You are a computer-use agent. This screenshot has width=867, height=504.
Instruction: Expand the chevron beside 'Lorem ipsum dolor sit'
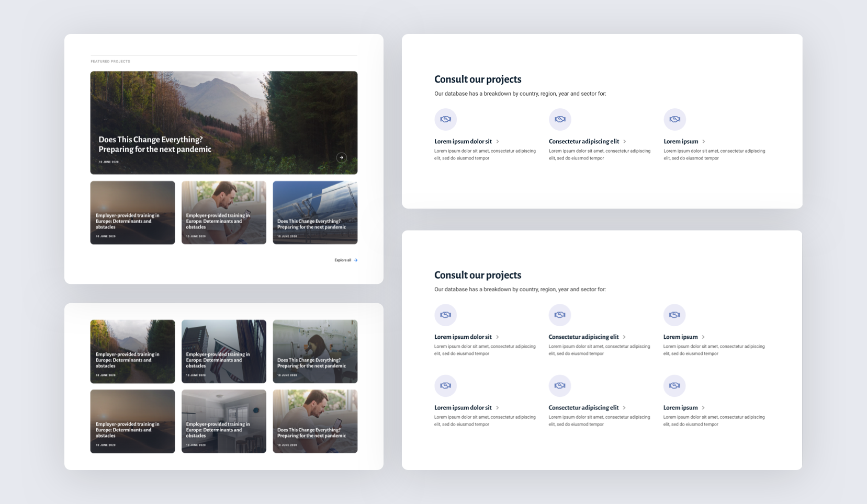(x=498, y=141)
